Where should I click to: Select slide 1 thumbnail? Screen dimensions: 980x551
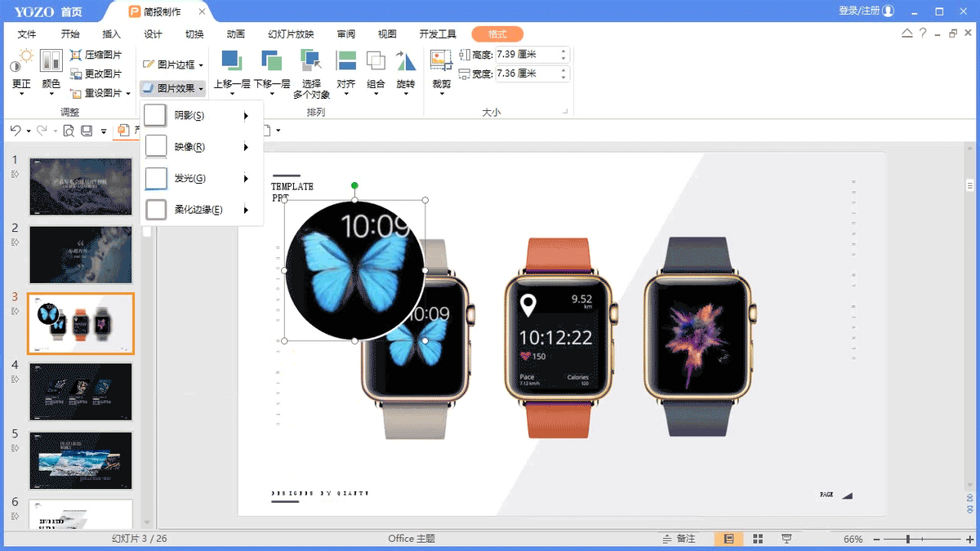(x=81, y=186)
